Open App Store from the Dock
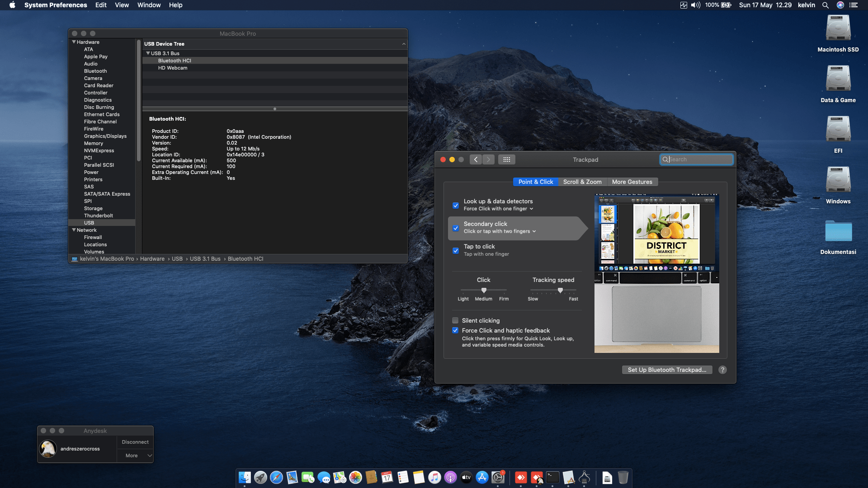Viewport: 868px width, 488px height. tap(482, 477)
